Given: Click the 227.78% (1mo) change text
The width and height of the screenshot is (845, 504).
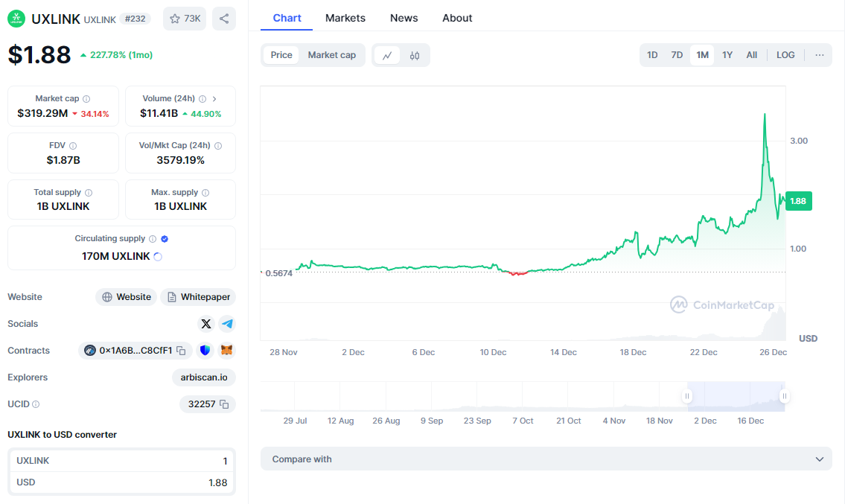Looking at the screenshot, I should point(121,55).
